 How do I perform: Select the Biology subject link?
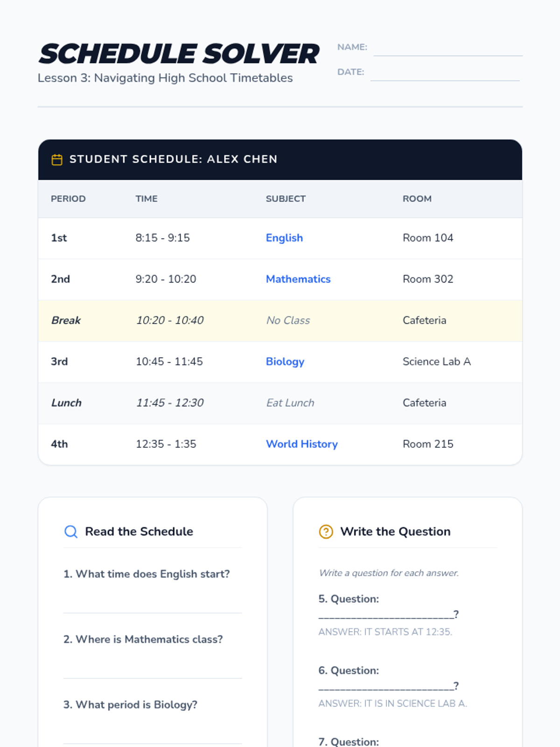[285, 362]
